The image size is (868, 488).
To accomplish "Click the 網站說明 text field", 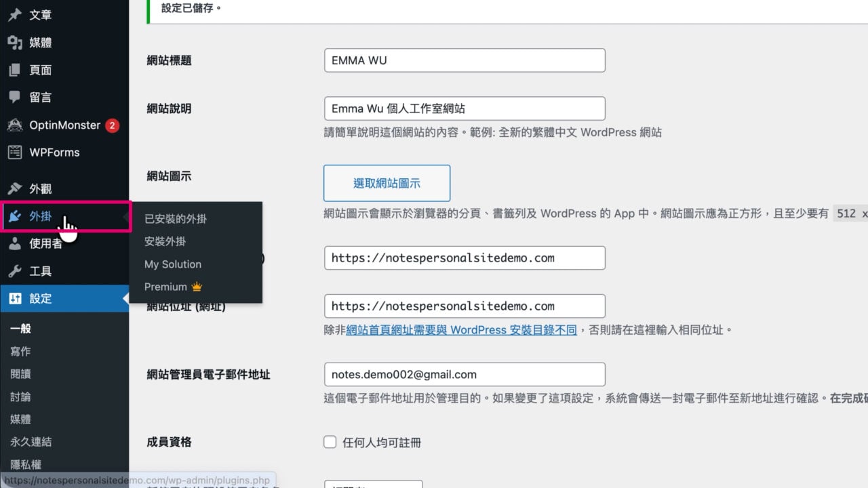I will point(465,108).
